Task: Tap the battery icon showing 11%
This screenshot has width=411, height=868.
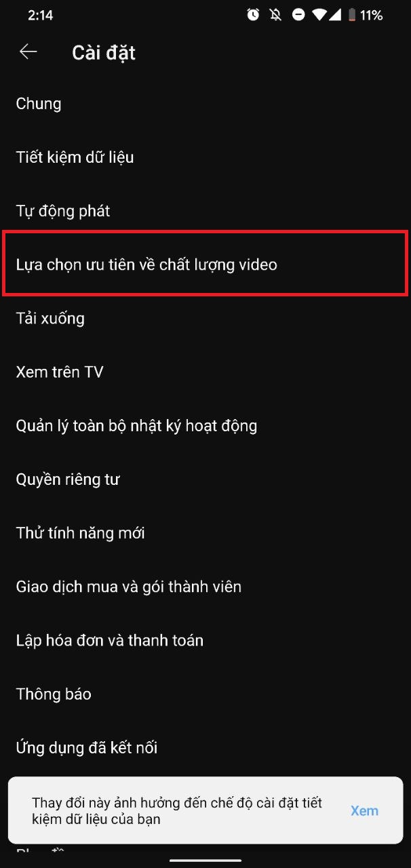Action: [x=351, y=15]
